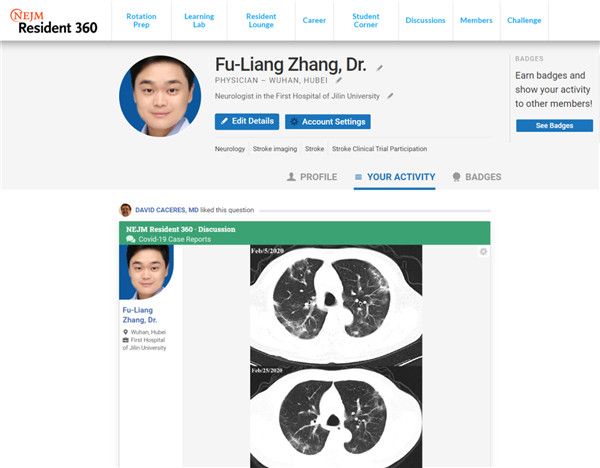Click the 'Physician – Wuhan, Hubei' text

pos(271,80)
